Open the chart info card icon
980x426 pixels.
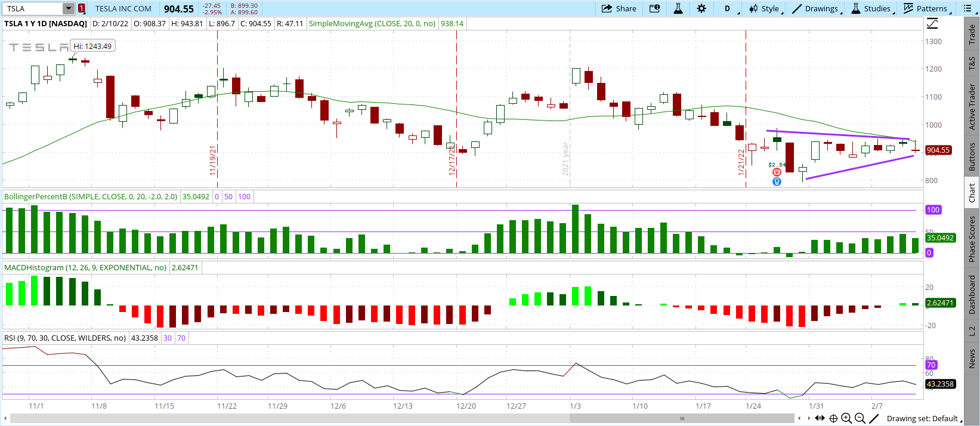click(x=654, y=8)
